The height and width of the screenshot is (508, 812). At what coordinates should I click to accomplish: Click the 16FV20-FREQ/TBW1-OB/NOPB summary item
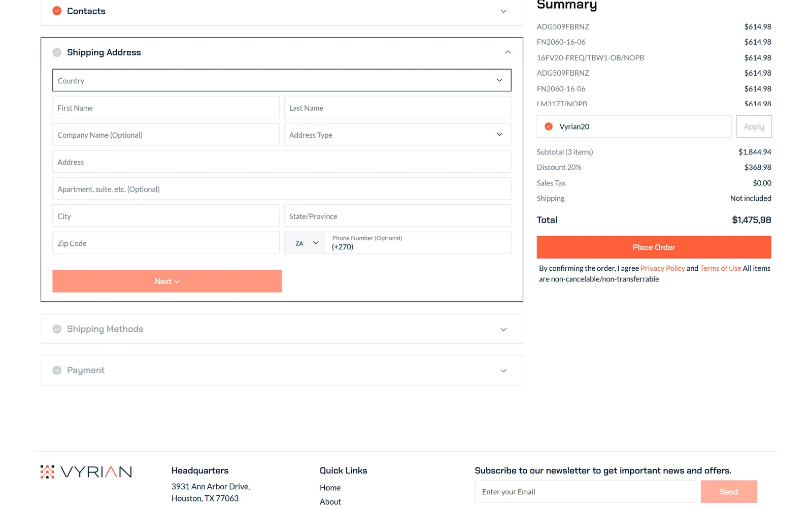click(x=590, y=57)
